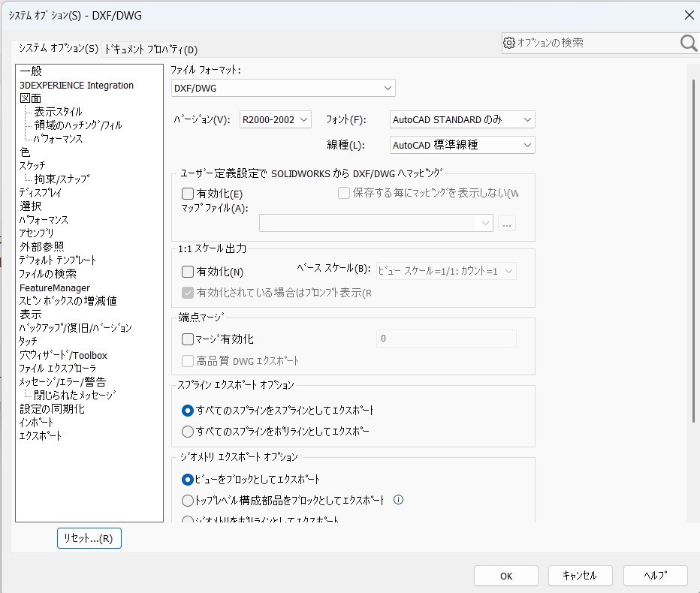
Task: Open the マップ ファイル combo box
Action: click(376, 223)
